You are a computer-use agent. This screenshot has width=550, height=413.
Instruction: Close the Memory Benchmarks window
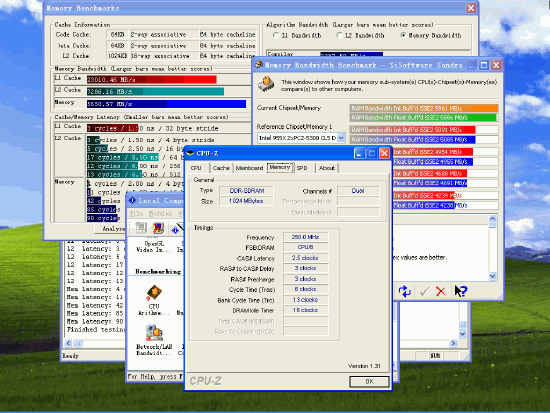[470, 8]
